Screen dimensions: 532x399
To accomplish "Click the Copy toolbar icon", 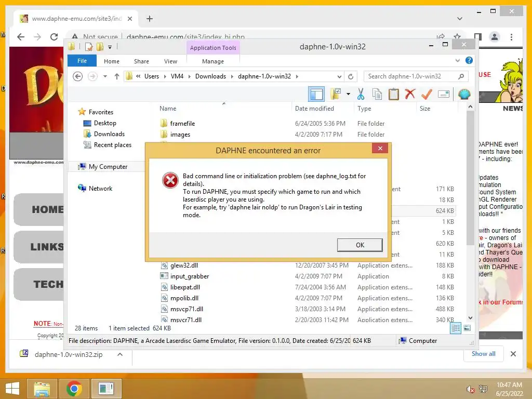I will point(377,94).
